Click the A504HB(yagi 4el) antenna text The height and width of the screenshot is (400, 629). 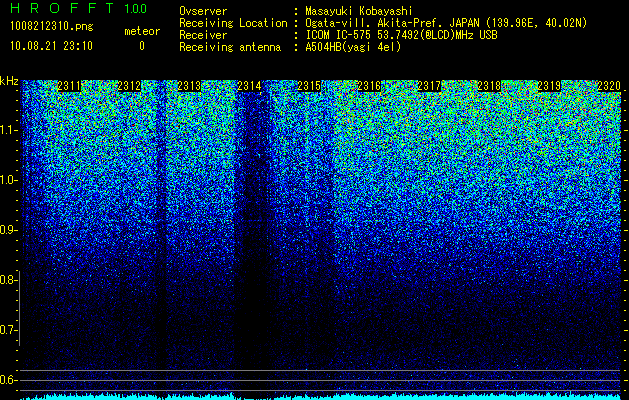[x=353, y=47]
